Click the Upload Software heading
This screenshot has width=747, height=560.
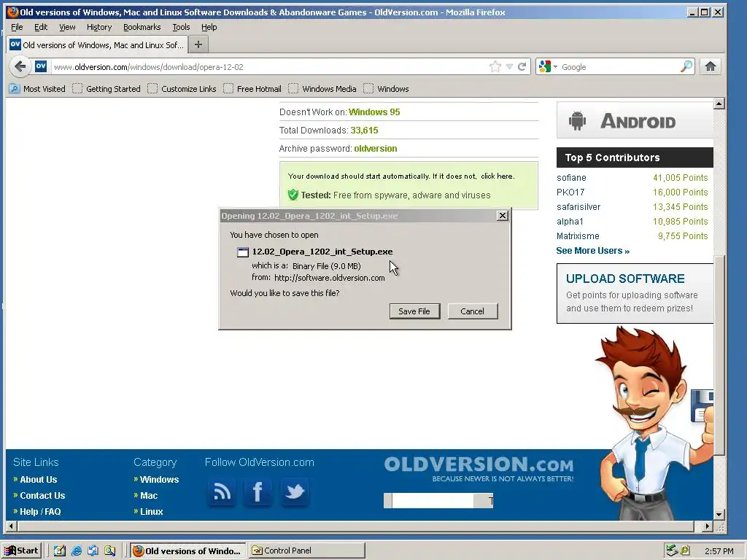coord(625,279)
